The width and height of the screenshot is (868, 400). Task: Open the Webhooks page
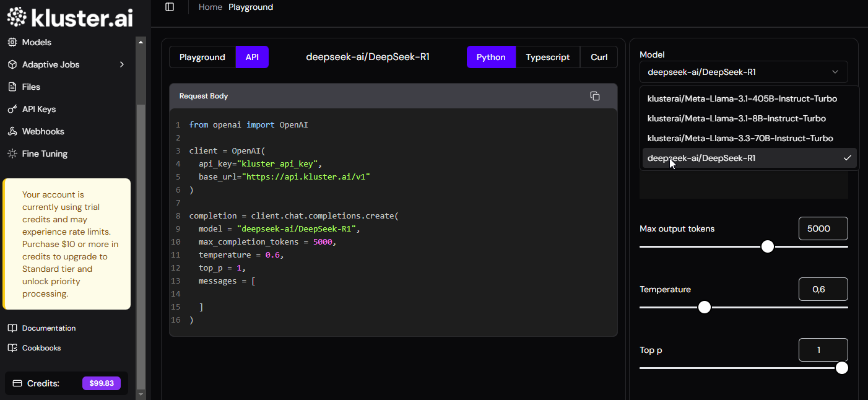43,131
